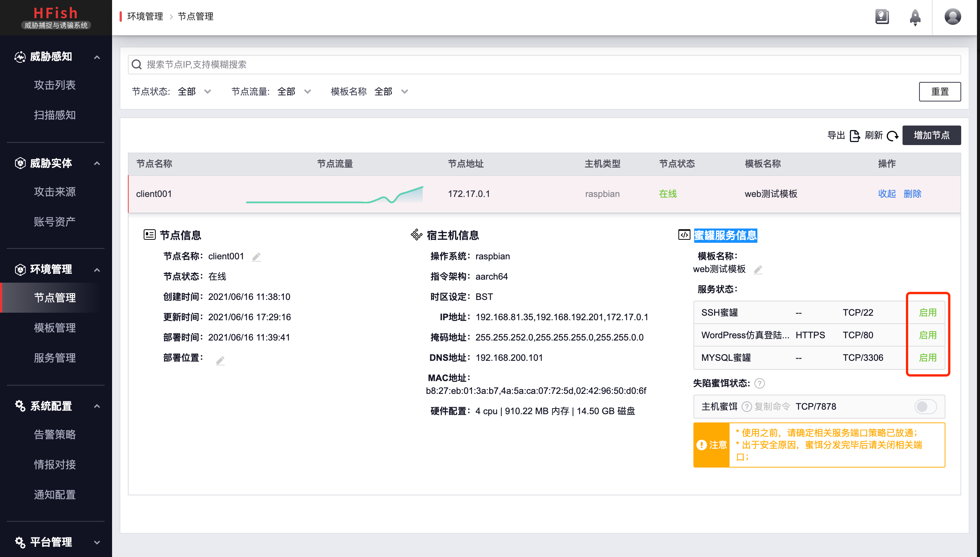Collapse the 环境管理 menu chevron
Viewport: 980px width, 557px height.
[97, 270]
